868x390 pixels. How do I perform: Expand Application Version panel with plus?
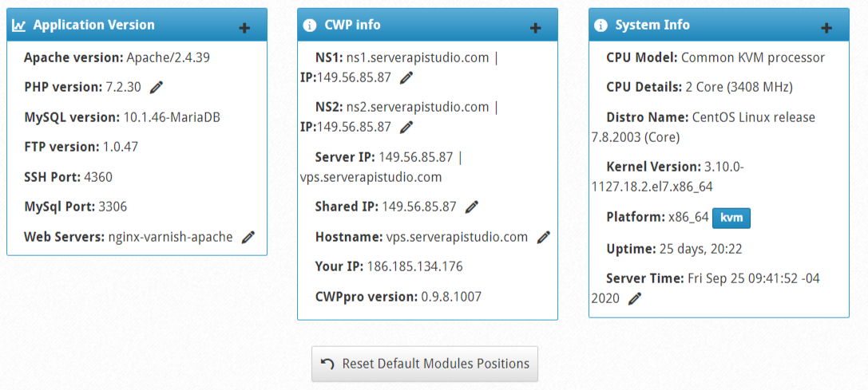pyautogui.click(x=244, y=28)
